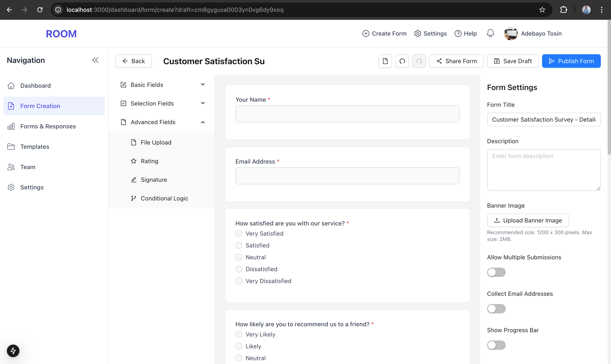Click the form Description textarea
This screenshot has width=611, height=364.
544,170
